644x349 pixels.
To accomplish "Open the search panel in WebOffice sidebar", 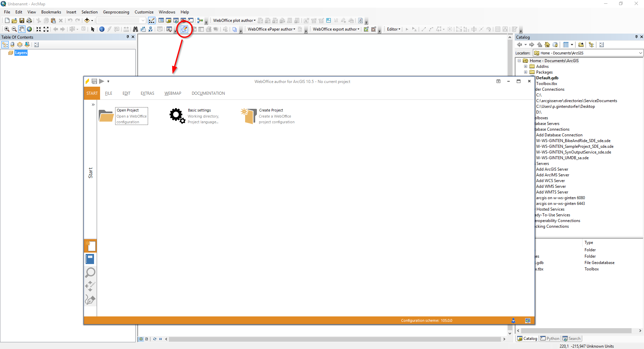I will coord(90,273).
